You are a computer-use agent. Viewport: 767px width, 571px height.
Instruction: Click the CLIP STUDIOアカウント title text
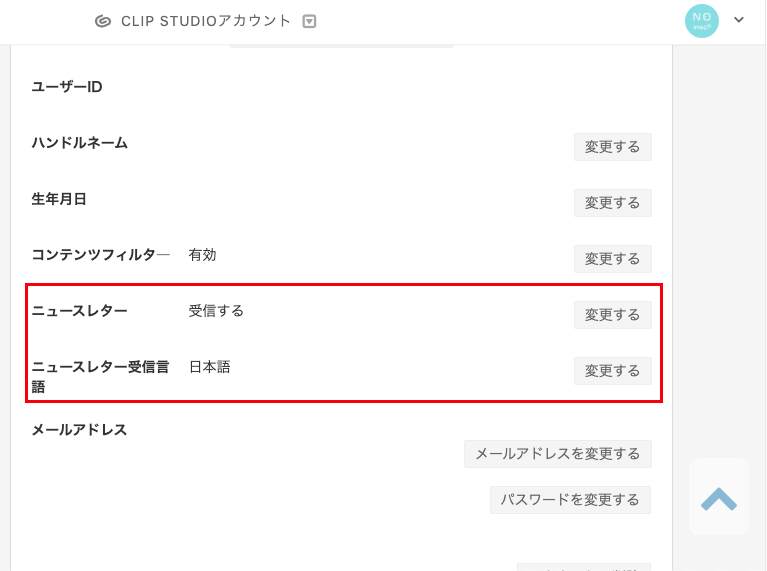(206, 21)
